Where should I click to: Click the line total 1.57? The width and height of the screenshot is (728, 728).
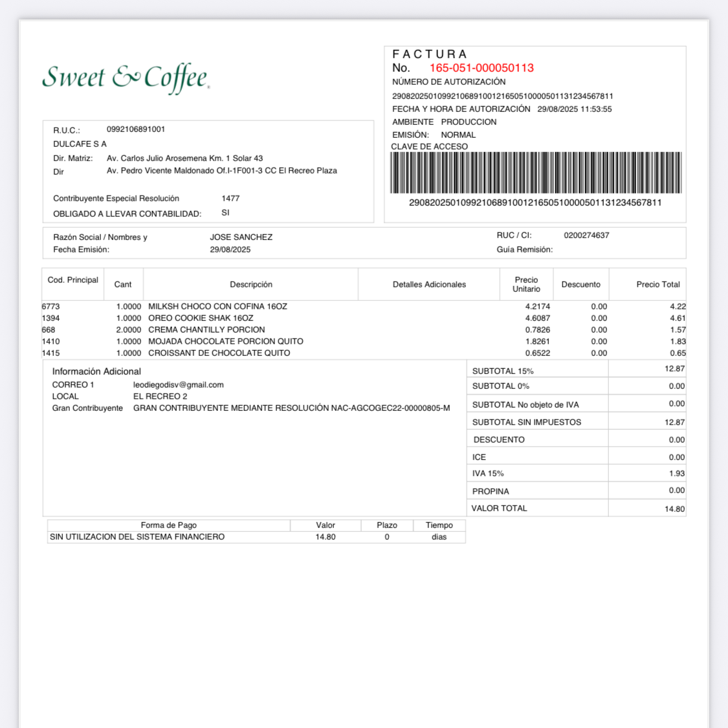(x=678, y=329)
